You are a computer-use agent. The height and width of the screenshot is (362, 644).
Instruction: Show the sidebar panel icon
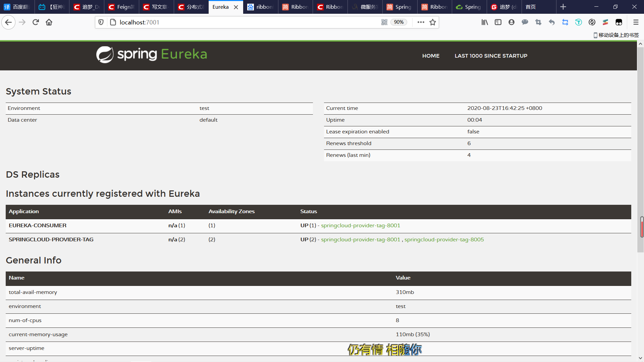click(498, 22)
